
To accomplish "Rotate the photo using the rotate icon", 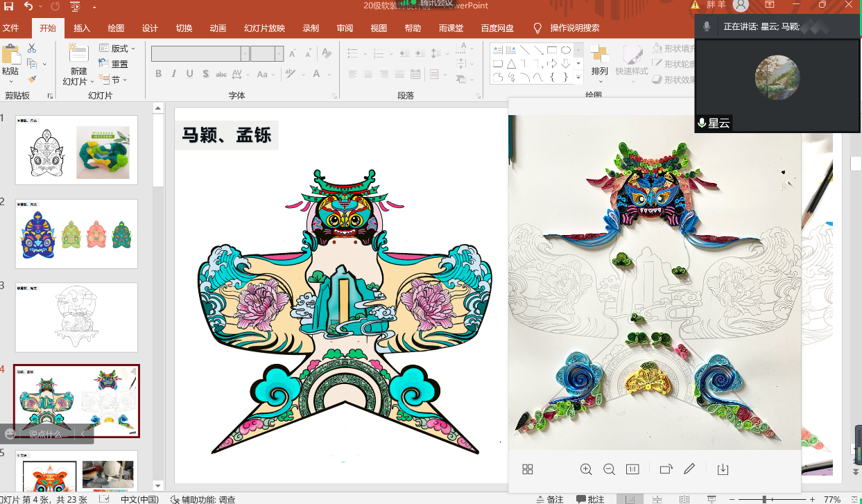I will click(x=666, y=469).
